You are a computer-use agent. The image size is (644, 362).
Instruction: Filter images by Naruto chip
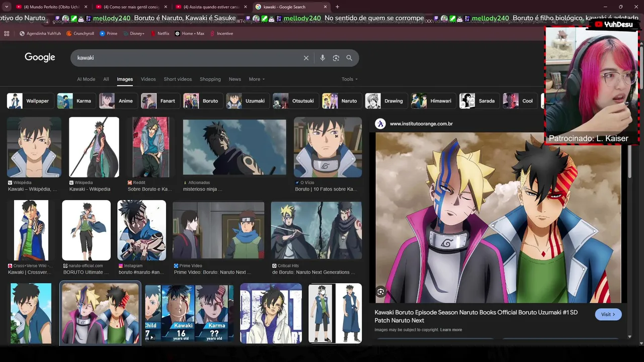click(342, 101)
